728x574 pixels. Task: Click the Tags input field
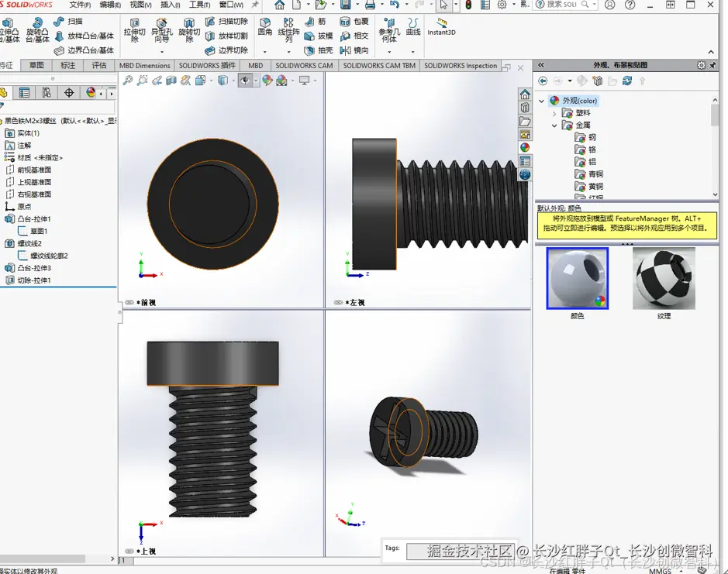point(460,551)
